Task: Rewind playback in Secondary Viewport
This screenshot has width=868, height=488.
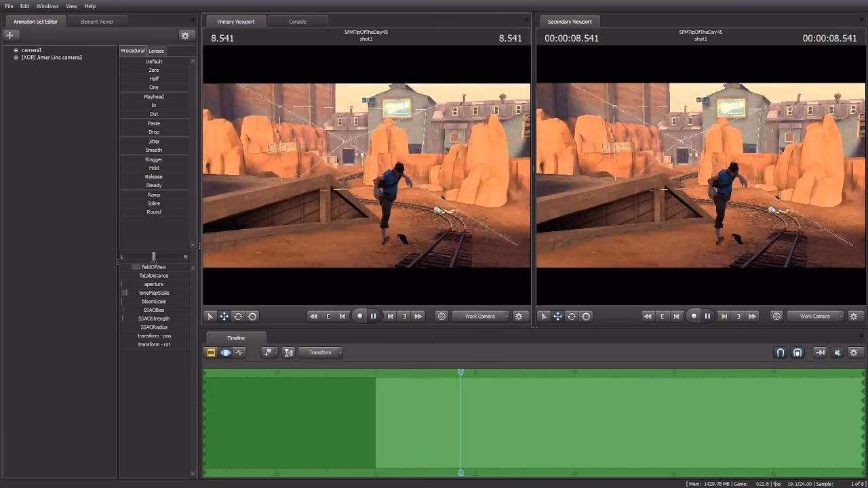Action: [648, 316]
